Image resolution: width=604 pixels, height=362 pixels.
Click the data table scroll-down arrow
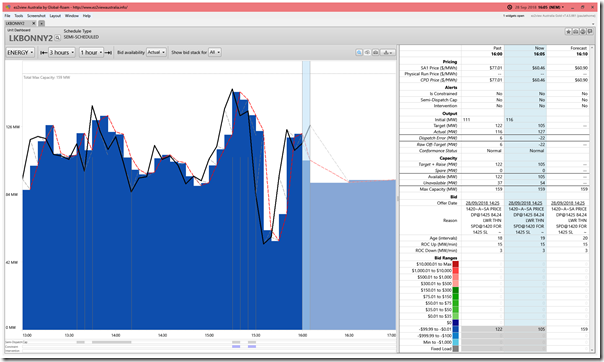(x=592, y=350)
